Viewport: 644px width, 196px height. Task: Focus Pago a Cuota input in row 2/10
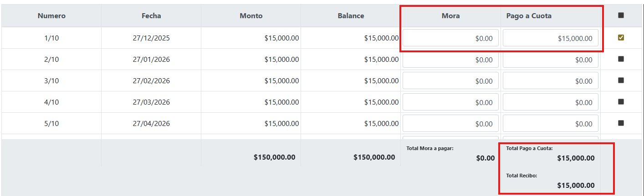click(550, 60)
